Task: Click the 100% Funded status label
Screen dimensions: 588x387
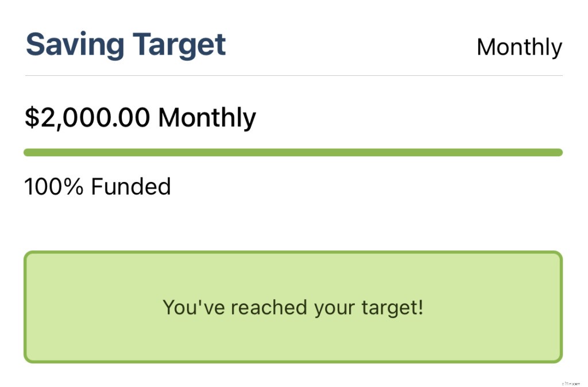Action: click(x=98, y=187)
